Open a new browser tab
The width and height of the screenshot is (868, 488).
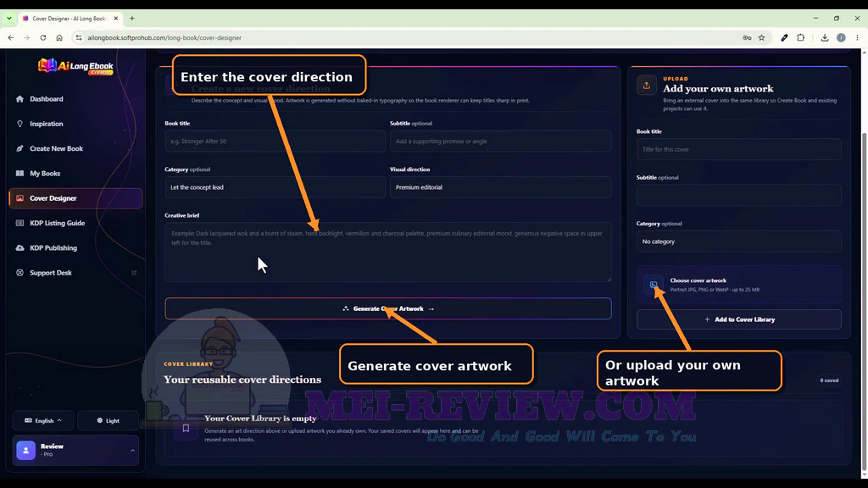coord(131,19)
